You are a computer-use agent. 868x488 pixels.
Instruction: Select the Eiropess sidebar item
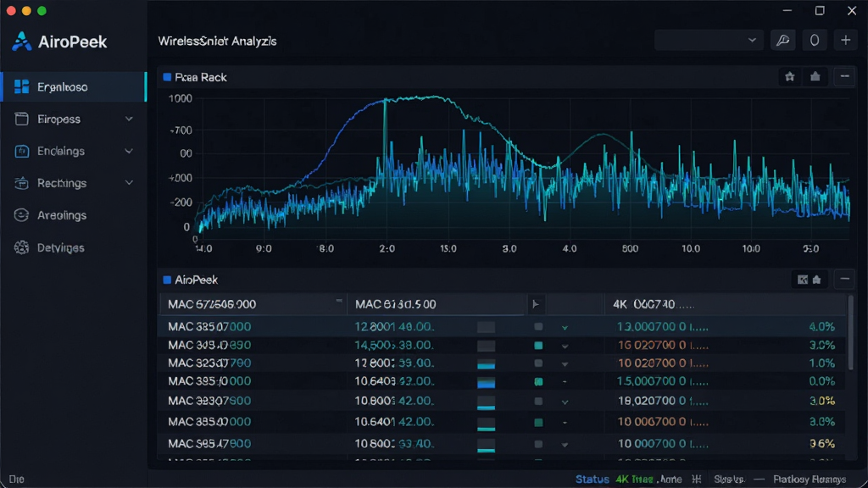point(74,119)
